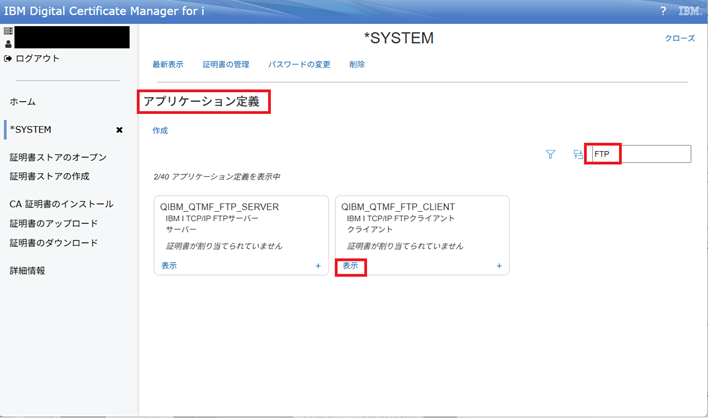Open CA 証明書のインストール in sidebar

[61, 204]
